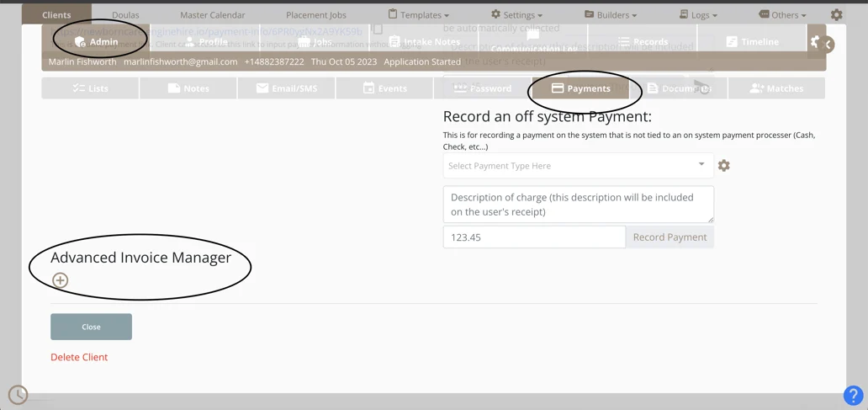This screenshot has width=868, height=410.
Task: Select the Email/SMS sub-tab
Action: (286, 88)
